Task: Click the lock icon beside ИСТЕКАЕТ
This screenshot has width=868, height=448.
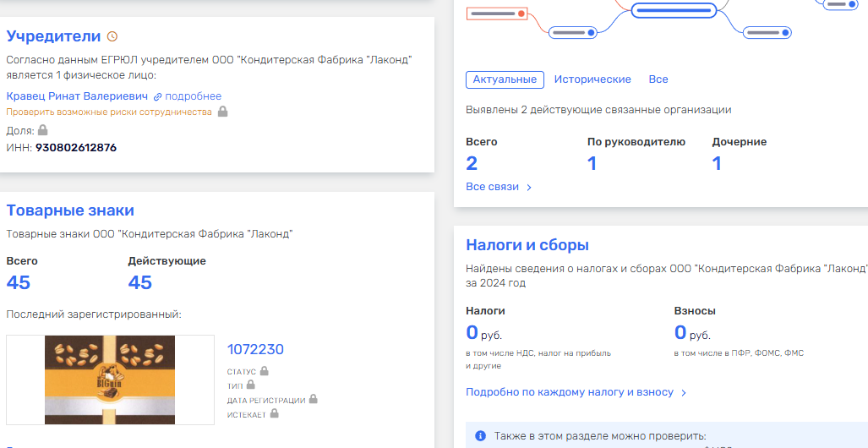Action: [274, 413]
